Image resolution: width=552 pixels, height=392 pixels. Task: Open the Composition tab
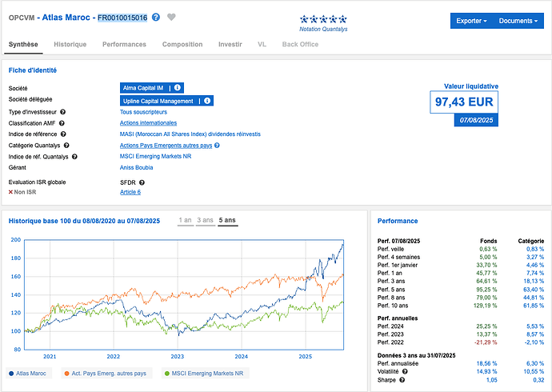pos(182,44)
